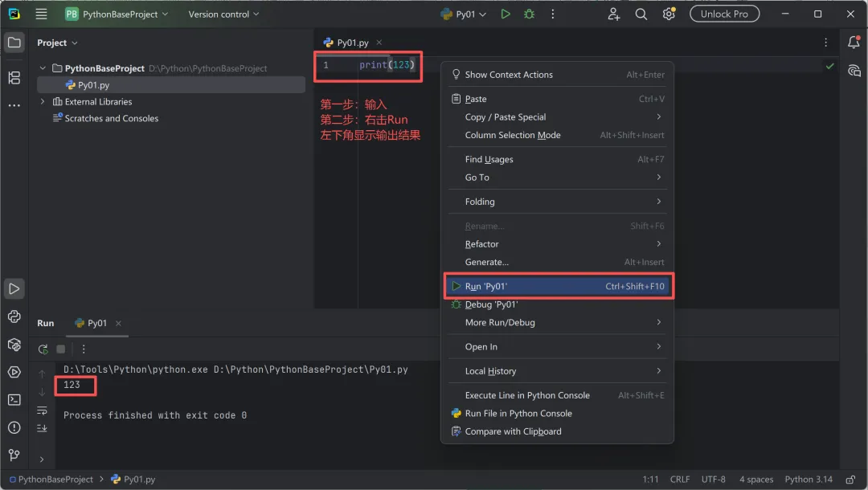Screen dimensions: 868x490
Task: Close the Py01 tab in Run panel
Action: (x=118, y=324)
